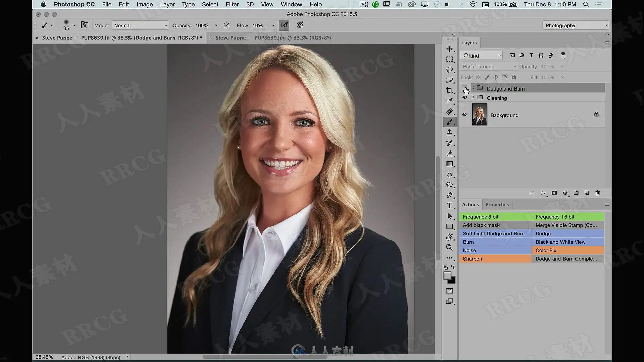644x362 pixels.
Task: Toggle pressure for opacity control
Action: coord(227,25)
